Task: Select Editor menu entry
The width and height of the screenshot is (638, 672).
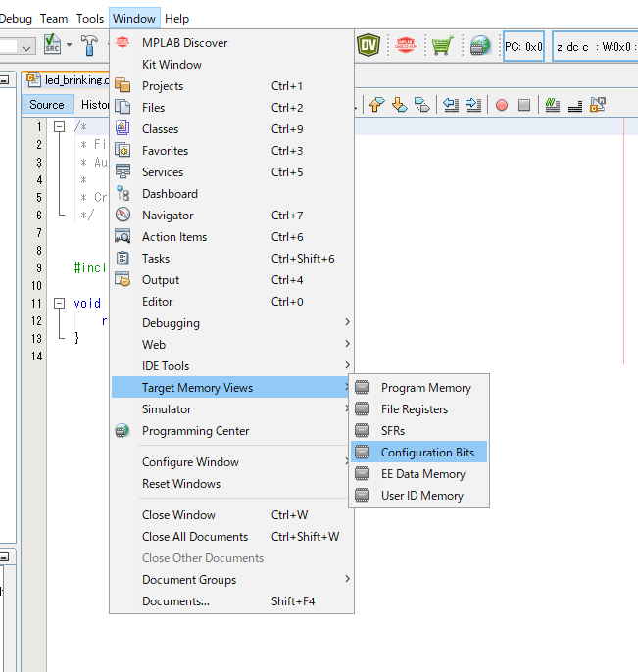Action: [x=232, y=302]
